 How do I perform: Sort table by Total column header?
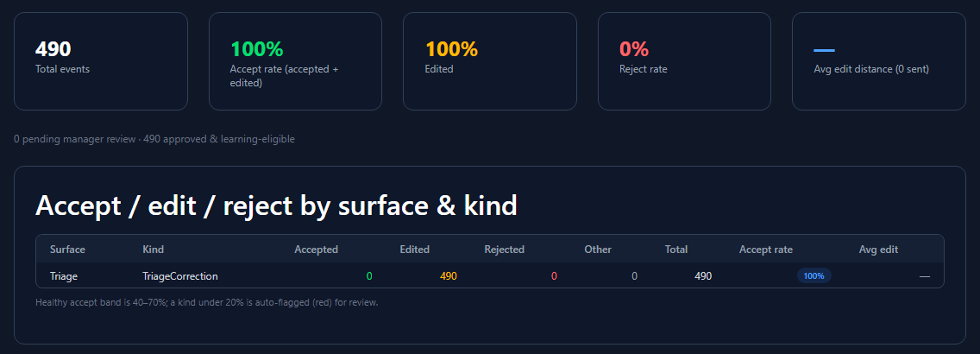tap(676, 249)
